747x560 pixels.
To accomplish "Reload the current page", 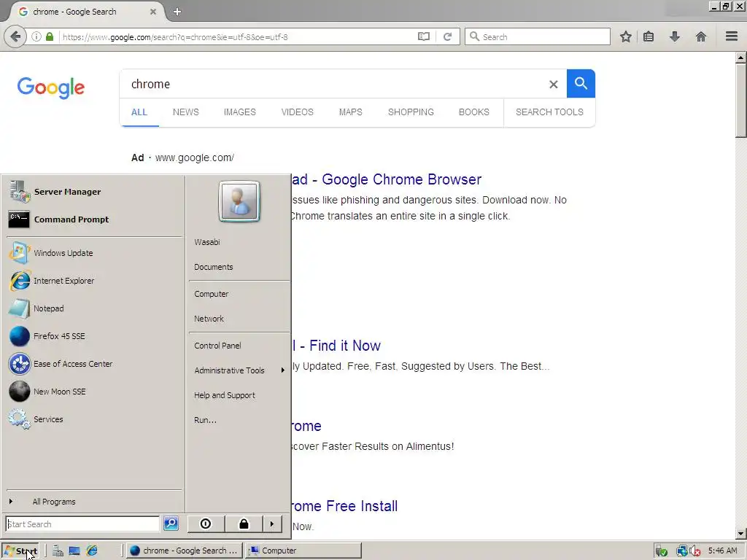I will click(x=447, y=36).
